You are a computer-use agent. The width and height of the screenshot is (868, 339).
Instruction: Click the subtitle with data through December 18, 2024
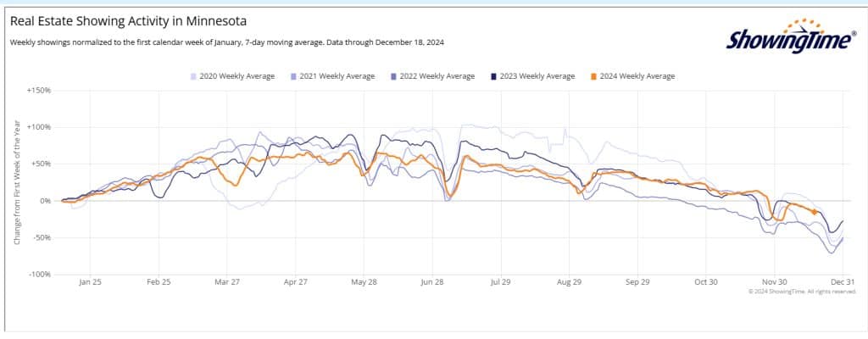point(228,42)
